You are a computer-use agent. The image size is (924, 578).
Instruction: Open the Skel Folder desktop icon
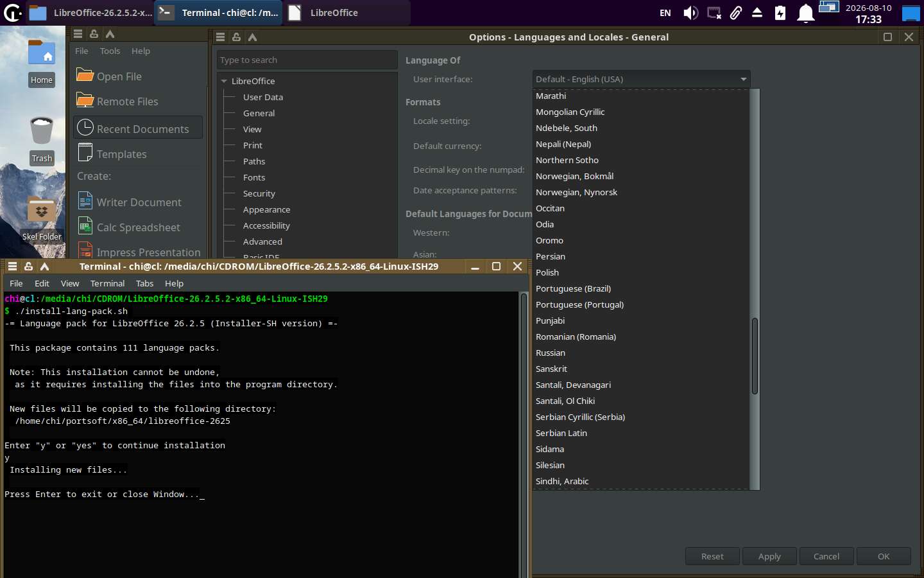[x=42, y=210]
